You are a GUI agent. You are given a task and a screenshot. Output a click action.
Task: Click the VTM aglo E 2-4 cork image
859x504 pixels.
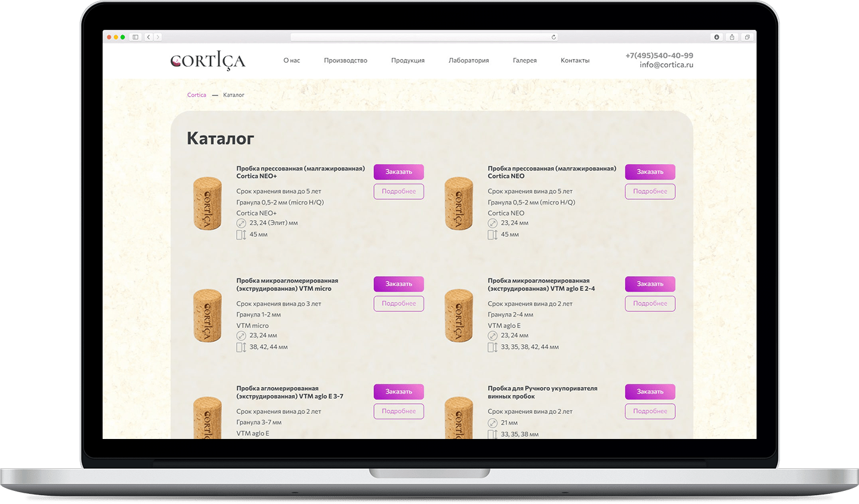pos(459,316)
